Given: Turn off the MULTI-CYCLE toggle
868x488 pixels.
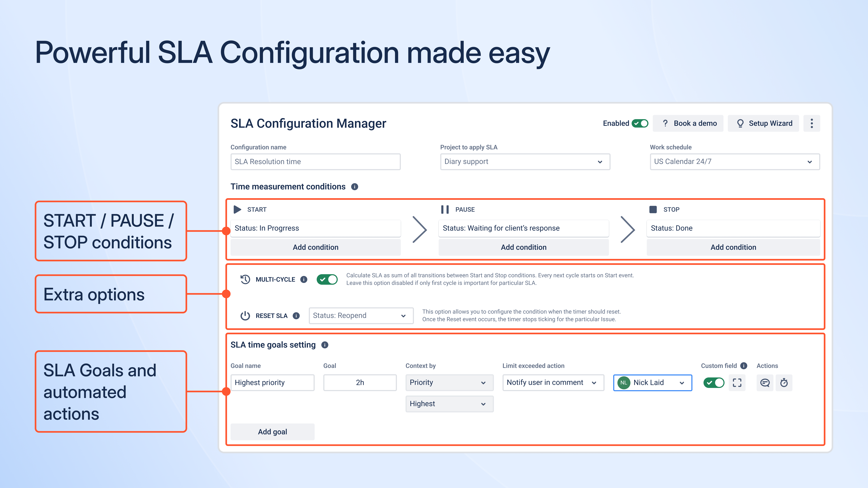Looking at the screenshot, I should 327,279.
